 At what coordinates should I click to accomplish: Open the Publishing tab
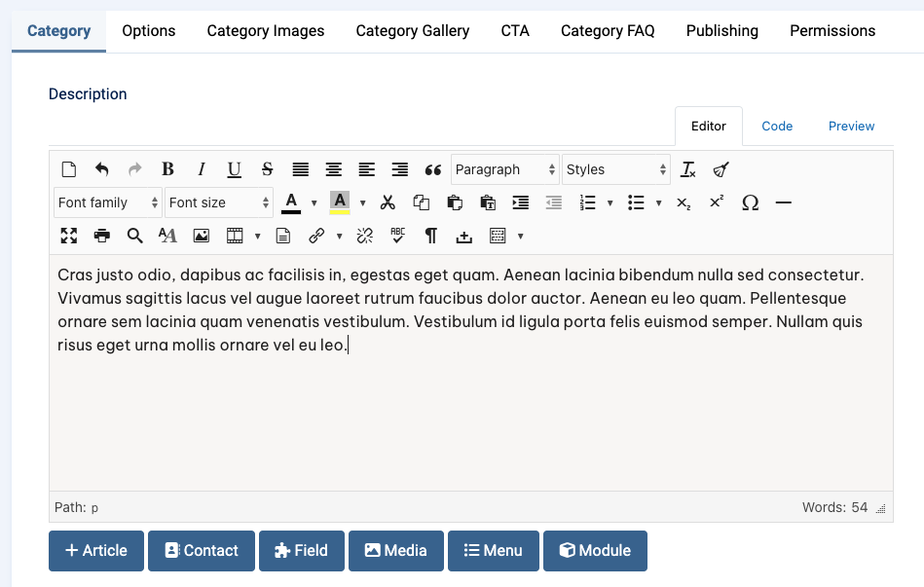click(721, 31)
